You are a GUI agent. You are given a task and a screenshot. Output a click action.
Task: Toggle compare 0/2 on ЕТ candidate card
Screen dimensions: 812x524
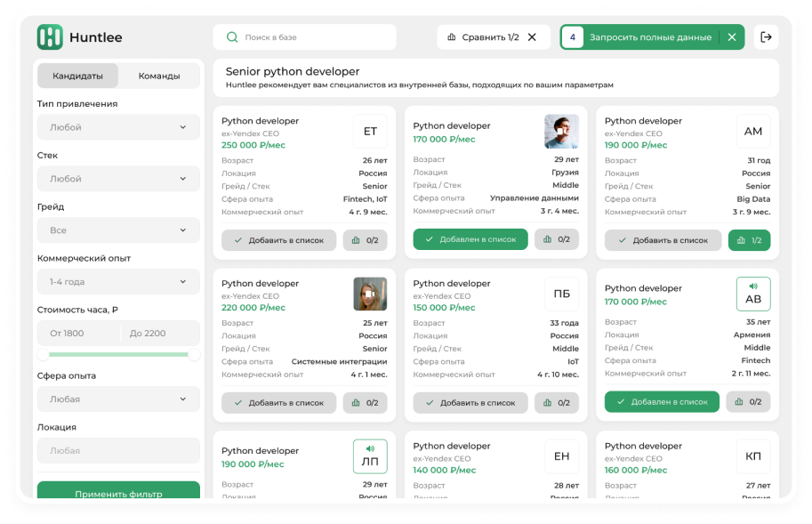(x=366, y=240)
